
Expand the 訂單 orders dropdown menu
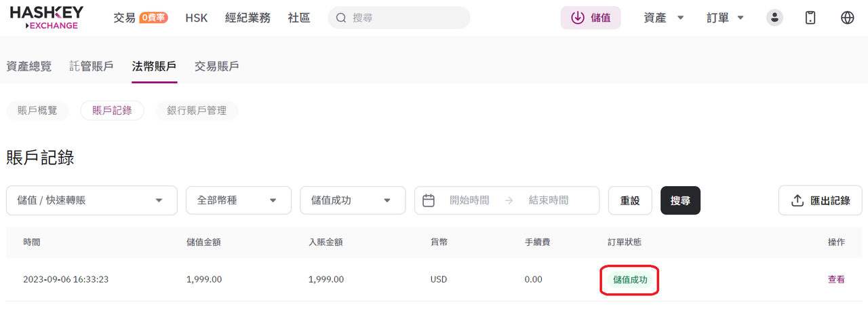click(725, 18)
